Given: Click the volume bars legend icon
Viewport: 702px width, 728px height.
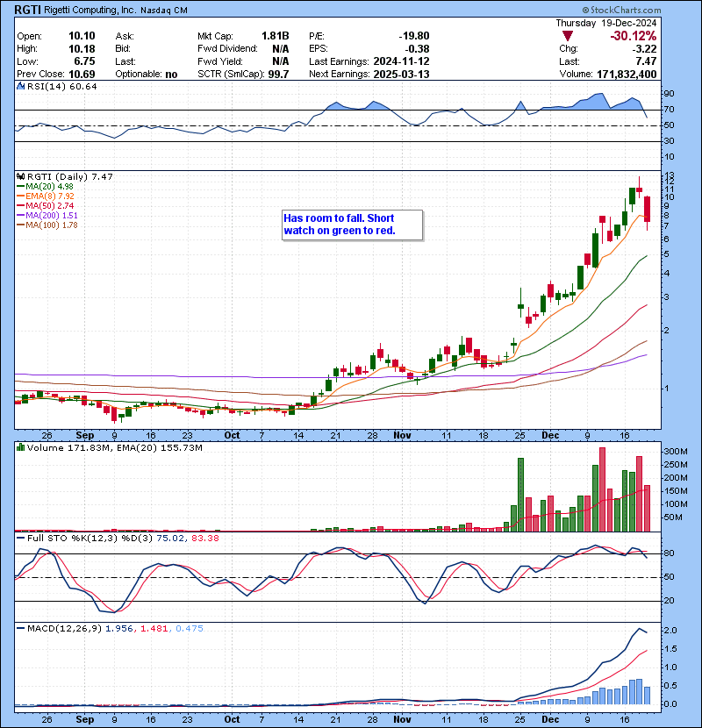Looking at the screenshot, I should point(21,447).
